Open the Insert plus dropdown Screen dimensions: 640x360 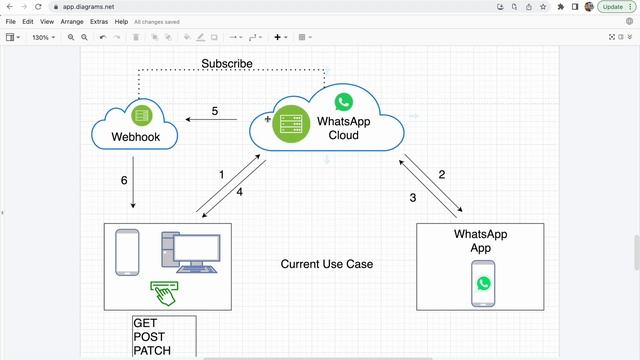tap(280, 37)
